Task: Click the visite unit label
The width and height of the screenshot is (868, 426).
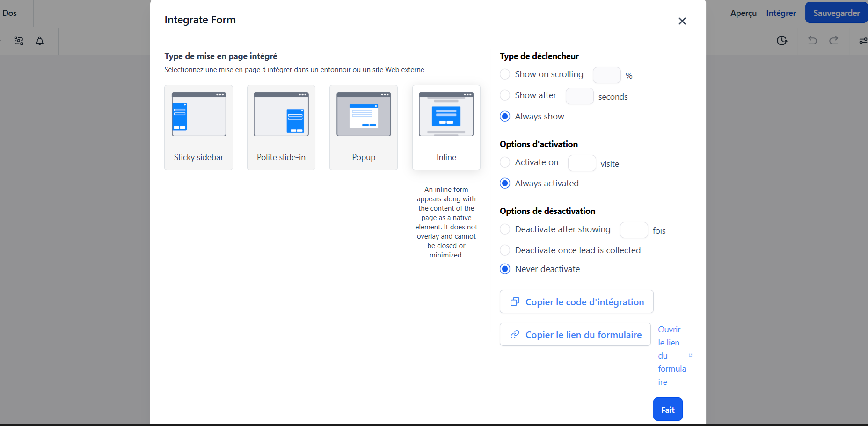Action: click(x=610, y=164)
